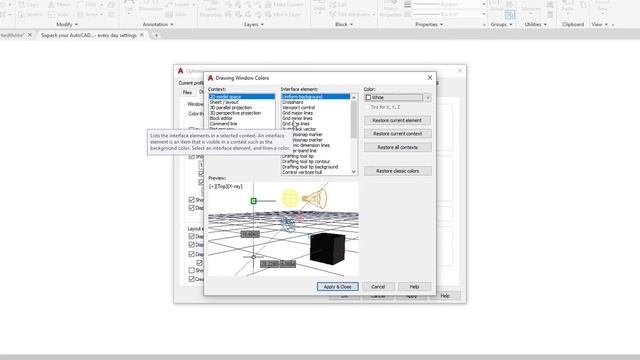The height and width of the screenshot is (360, 640).
Task: Expand the Block panel dropdown
Action: coord(344,24)
